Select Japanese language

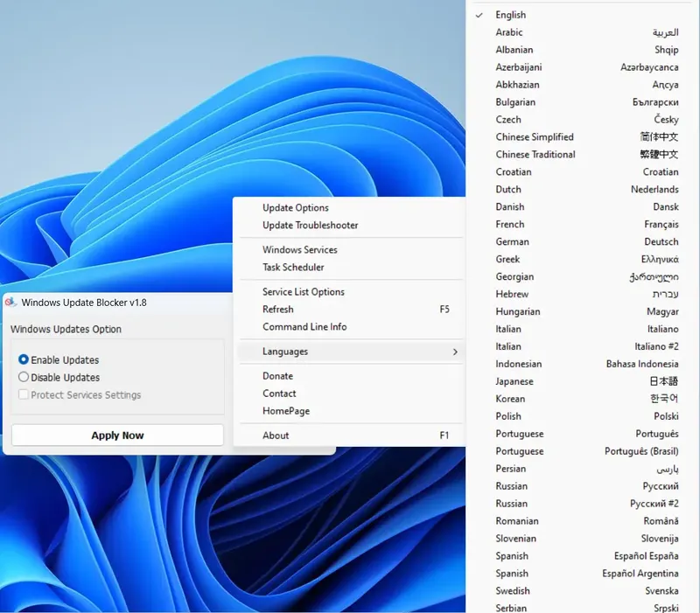(x=583, y=381)
